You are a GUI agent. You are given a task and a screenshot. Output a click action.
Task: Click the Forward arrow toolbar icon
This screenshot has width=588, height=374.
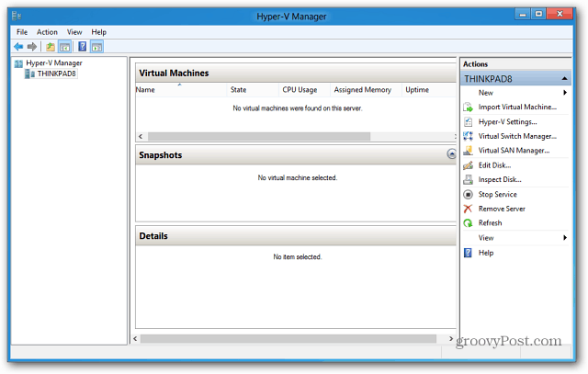[x=32, y=47]
